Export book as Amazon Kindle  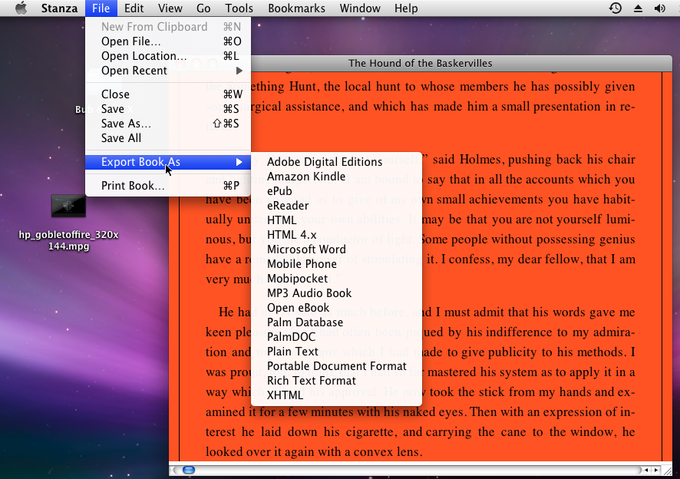click(337, 176)
